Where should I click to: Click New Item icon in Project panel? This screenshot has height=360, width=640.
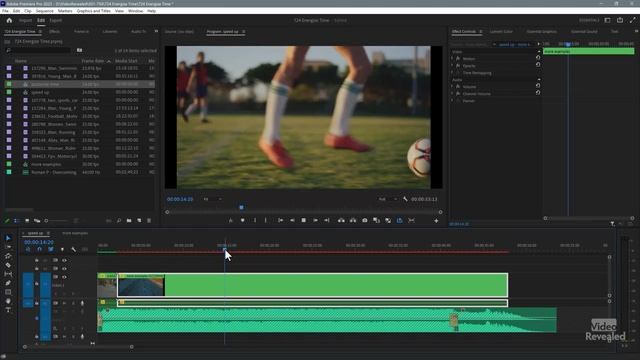pos(139,220)
